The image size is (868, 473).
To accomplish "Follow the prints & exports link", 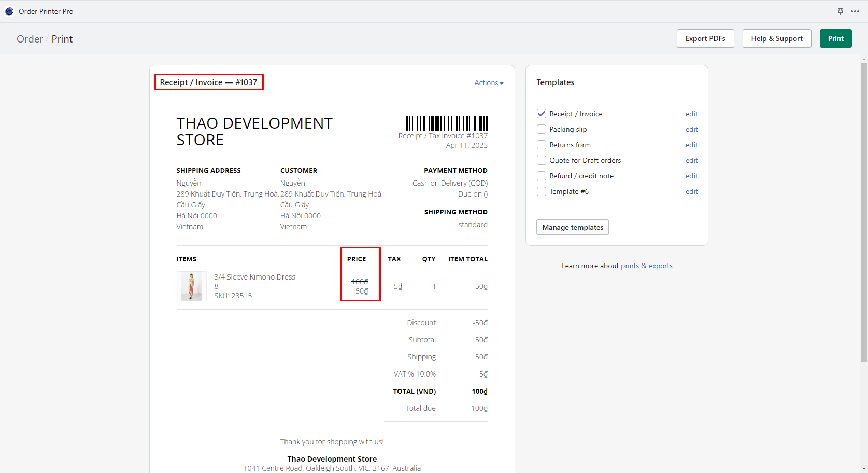I will coord(646,266).
